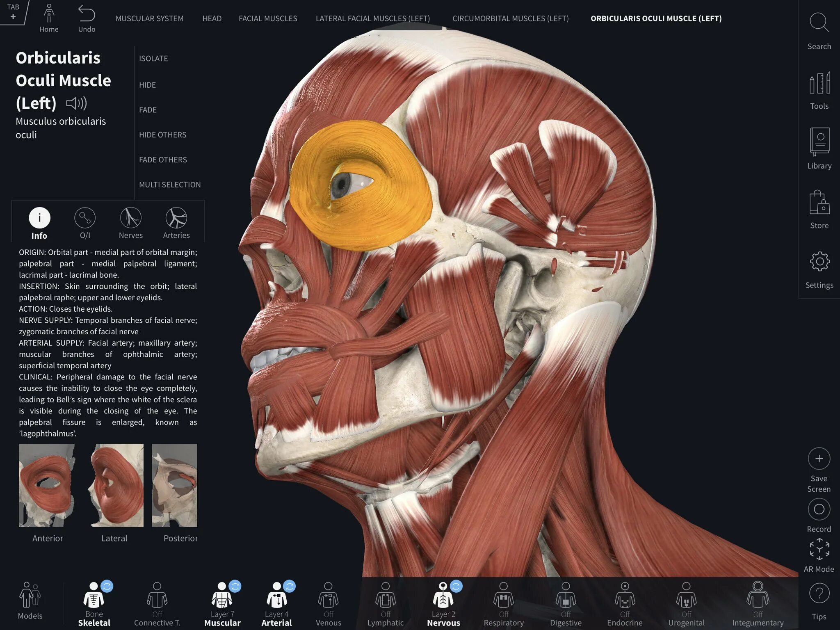Select ORBICULARIS OCULI MUSCLE (LEFT) breadcrumb
This screenshot has width=840, height=630.
click(x=656, y=18)
